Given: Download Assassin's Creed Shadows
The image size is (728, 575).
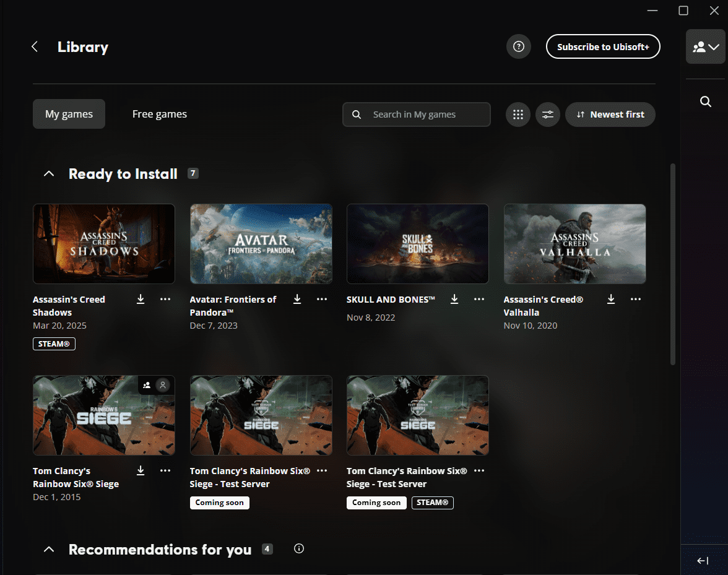Looking at the screenshot, I should (141, 299).
